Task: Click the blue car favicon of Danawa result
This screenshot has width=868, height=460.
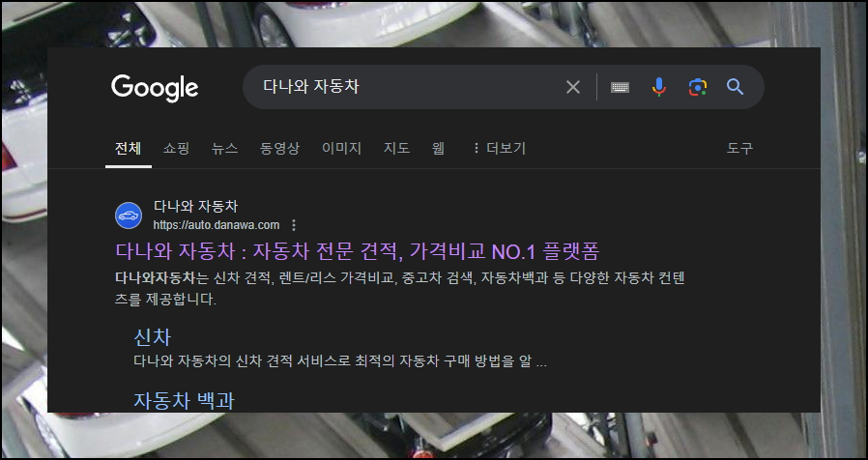Action: [129, 216]
